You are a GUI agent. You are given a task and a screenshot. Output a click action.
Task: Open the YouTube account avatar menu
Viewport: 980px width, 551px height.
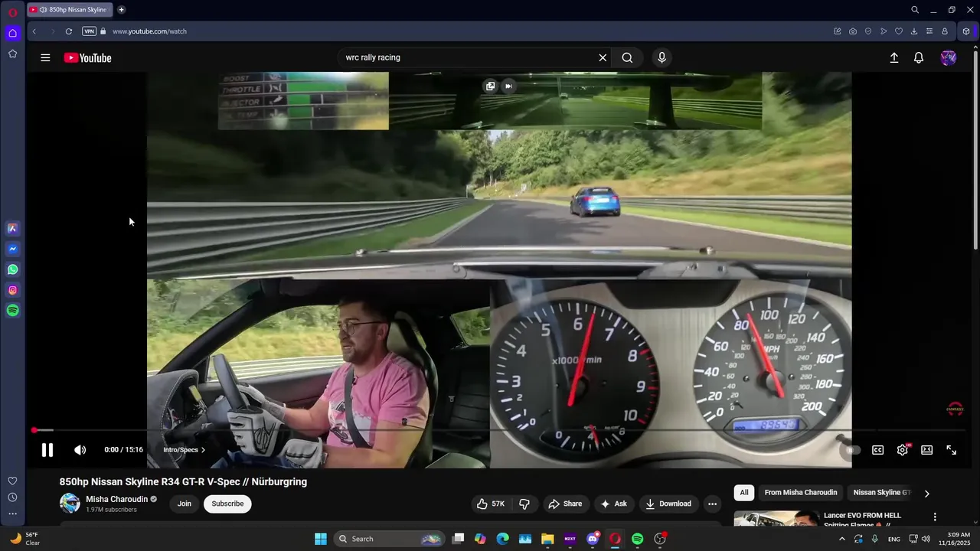click(x=949, y=57)
